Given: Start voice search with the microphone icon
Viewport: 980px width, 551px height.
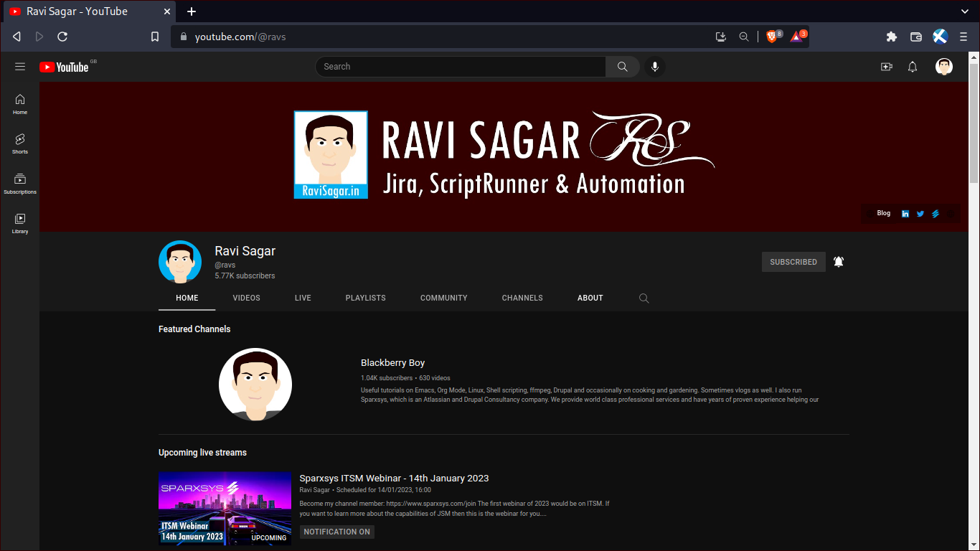Looking at the screenshot, I should point(654,67).
